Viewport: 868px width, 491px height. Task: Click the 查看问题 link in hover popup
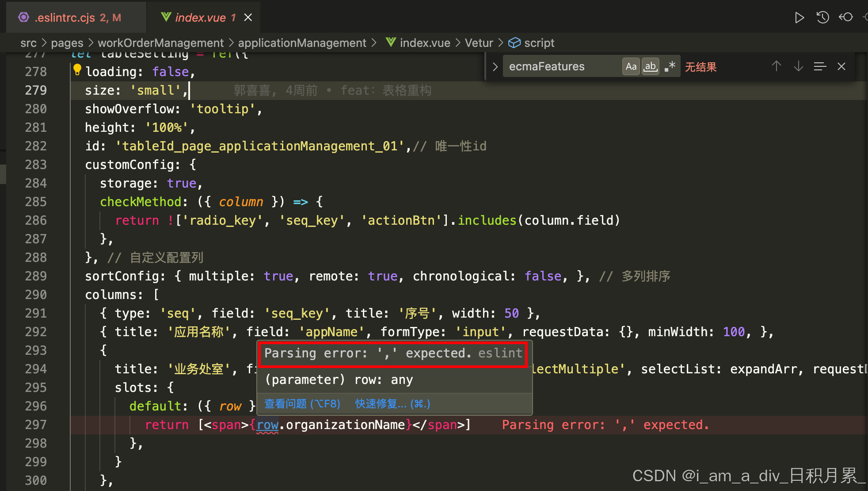tap(302, 404)
